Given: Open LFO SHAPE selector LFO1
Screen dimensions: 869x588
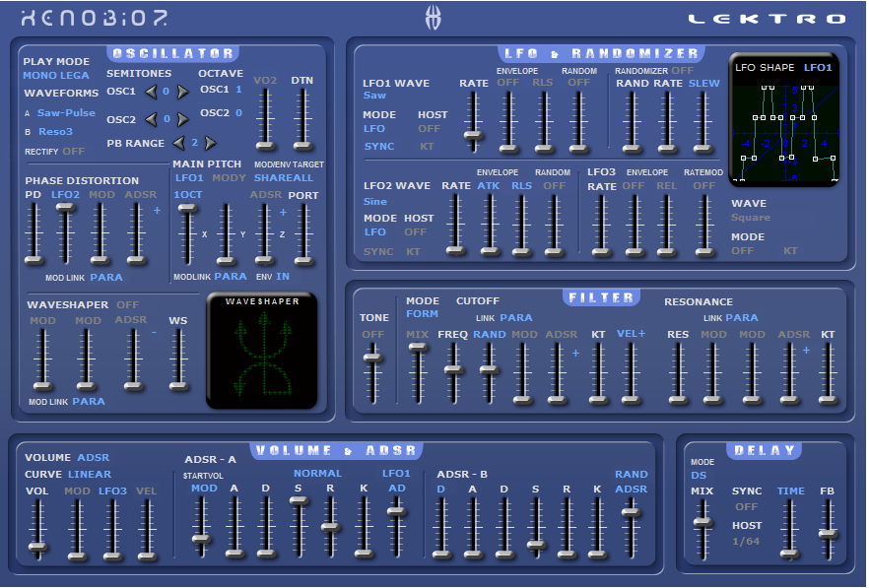Looking at the screenshot, I should tap(818, 68).
